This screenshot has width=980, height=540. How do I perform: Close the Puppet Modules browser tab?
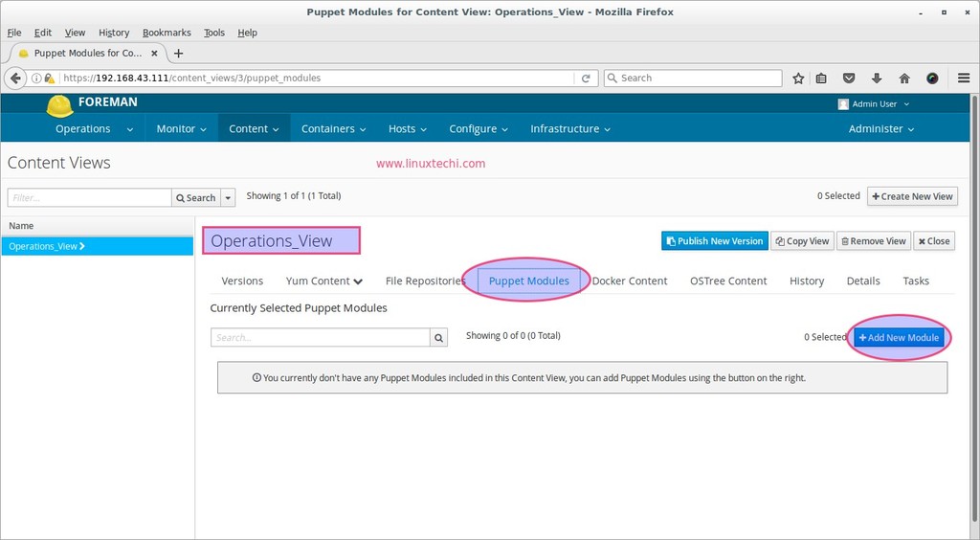click(154, 53)
